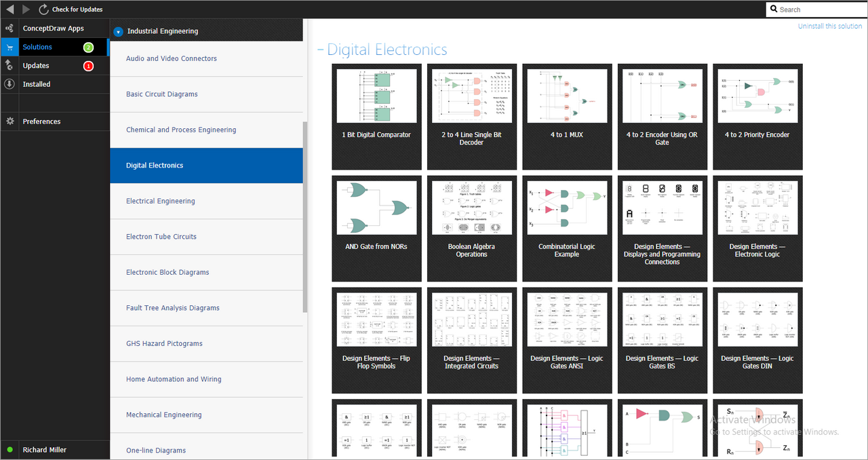Open Preferences
The width and height of the screenshot is (868, 460).
41,121
